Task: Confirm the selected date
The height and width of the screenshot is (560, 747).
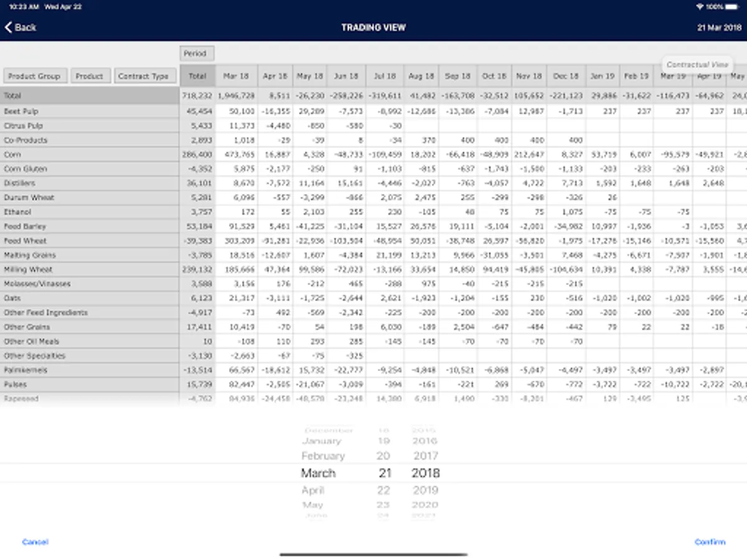Action: [710, 542]
